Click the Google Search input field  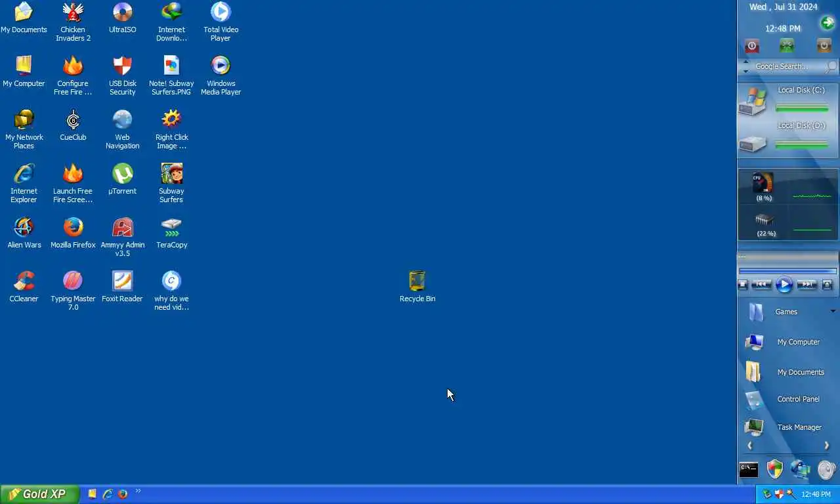click(x=787, y=66)
